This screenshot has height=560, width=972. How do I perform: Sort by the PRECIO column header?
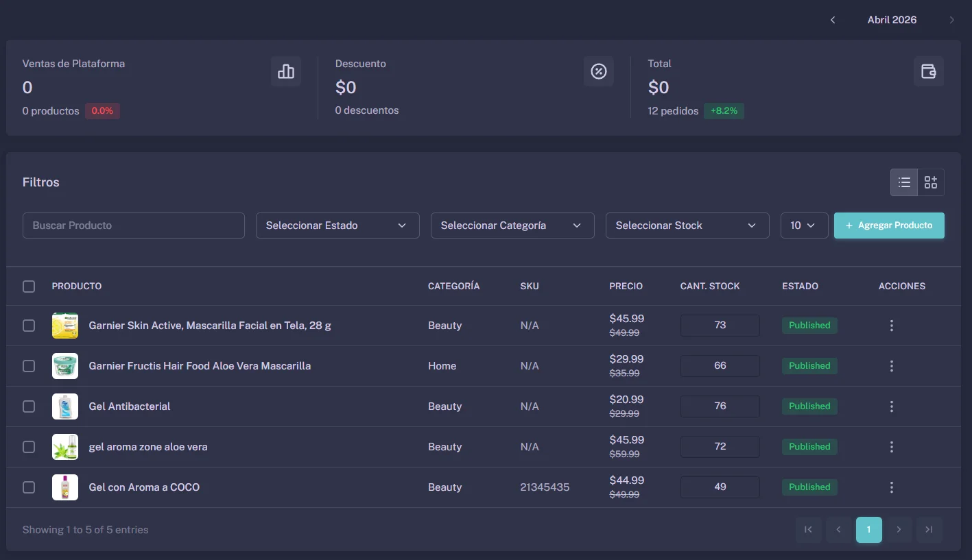coord(626,287)
